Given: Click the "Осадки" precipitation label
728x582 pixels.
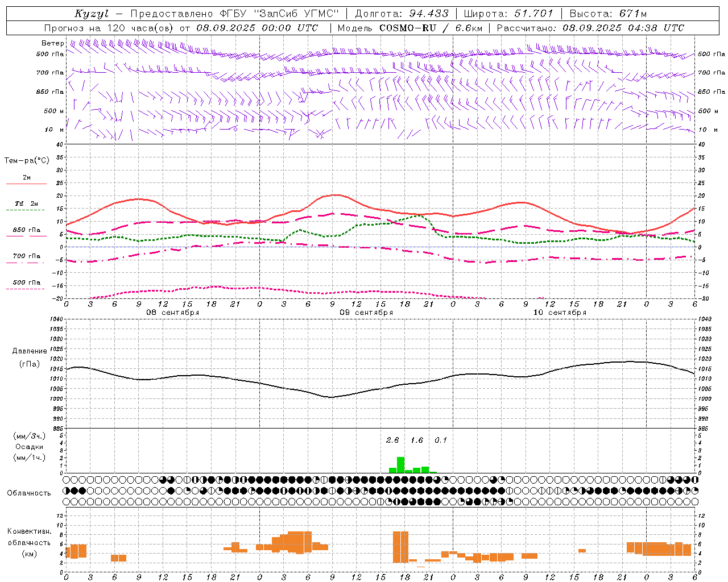Looking at the screenshot, I should (29, 447).
